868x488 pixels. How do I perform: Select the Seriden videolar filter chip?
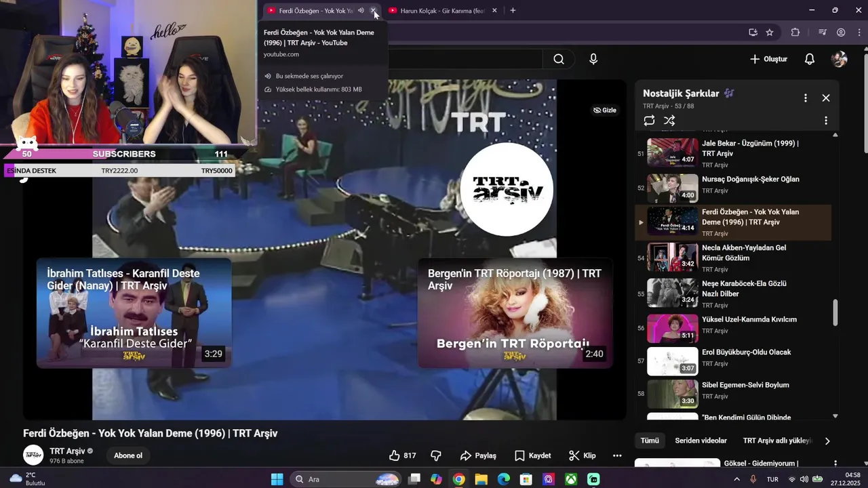coord(701,441)
